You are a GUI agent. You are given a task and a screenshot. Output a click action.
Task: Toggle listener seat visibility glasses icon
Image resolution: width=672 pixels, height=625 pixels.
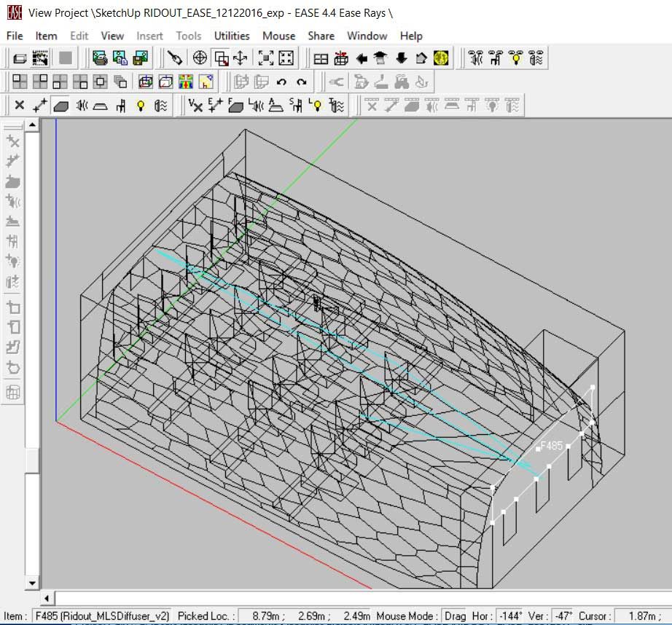[x=496, y=58]
